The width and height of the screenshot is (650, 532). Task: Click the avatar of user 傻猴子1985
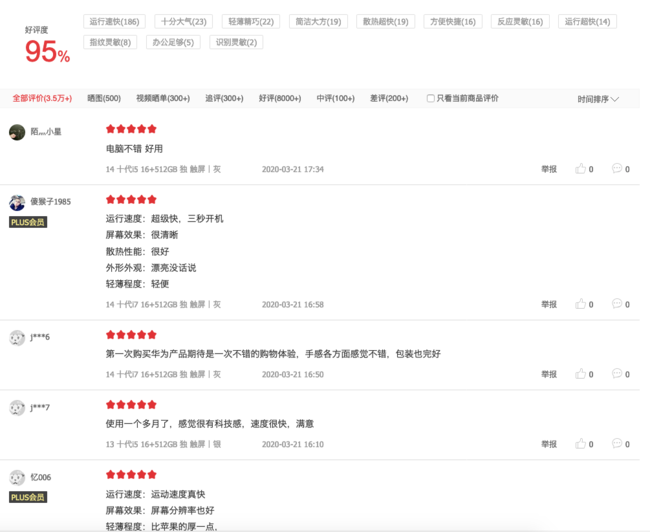pyautogui.click(x=17, y=202)
